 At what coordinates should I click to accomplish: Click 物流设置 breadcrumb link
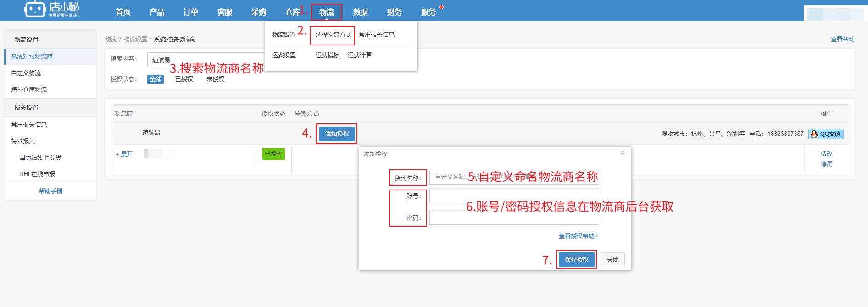[x=135, y=39]
